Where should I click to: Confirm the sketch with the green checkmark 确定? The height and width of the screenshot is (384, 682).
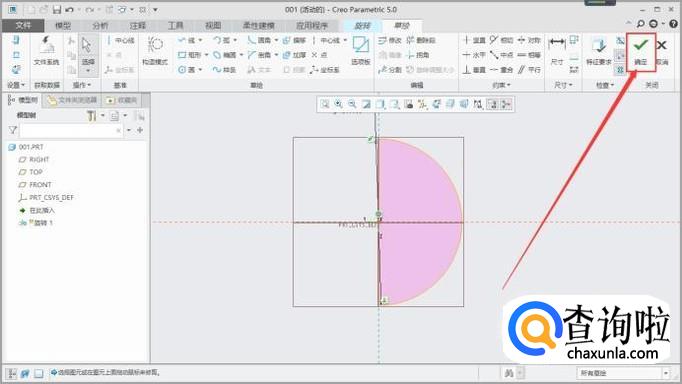[641, 52]
